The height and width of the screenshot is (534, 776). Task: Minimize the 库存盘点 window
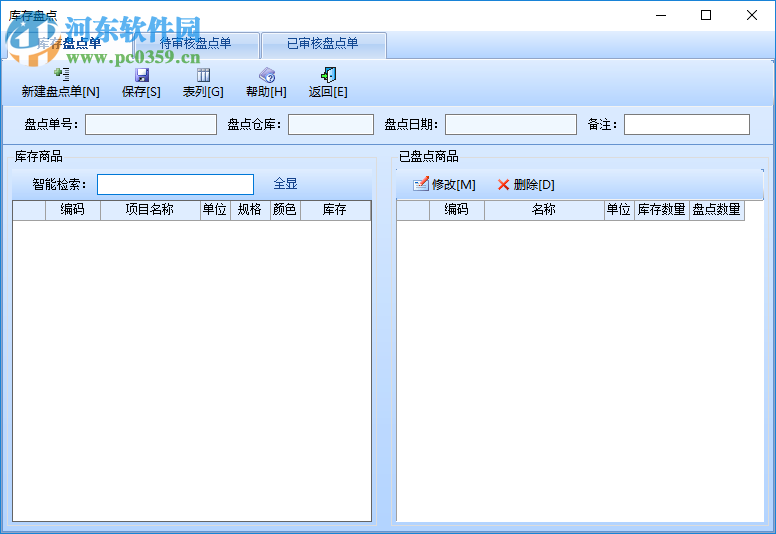[661, 15]
